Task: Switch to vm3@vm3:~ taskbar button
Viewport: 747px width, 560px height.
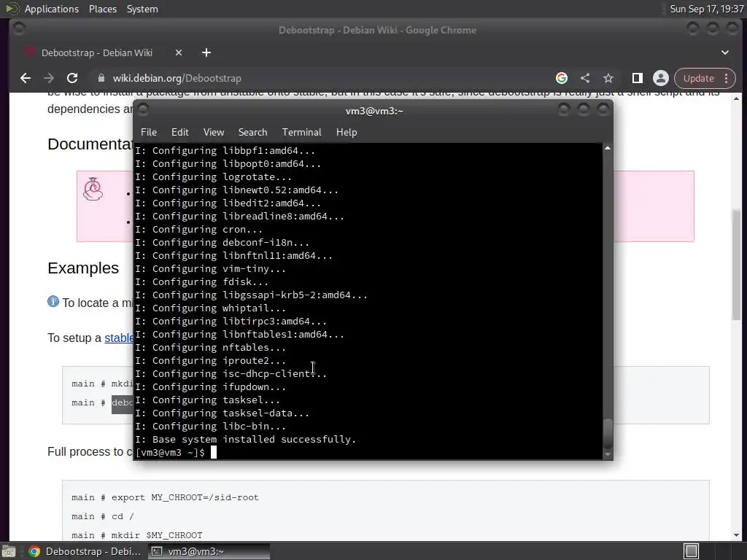Action: 208,551
